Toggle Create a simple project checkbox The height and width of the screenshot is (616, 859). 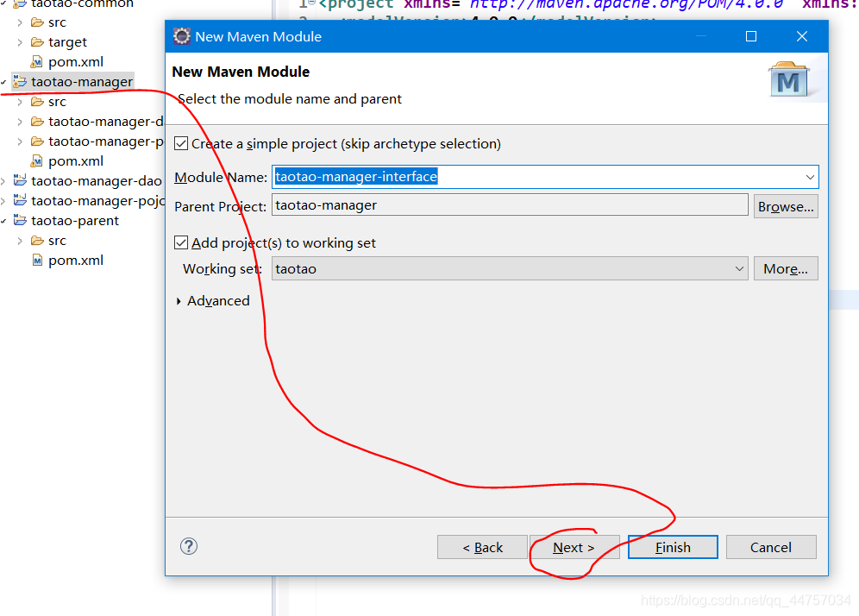pyautogui.click(x=181, y=143)
